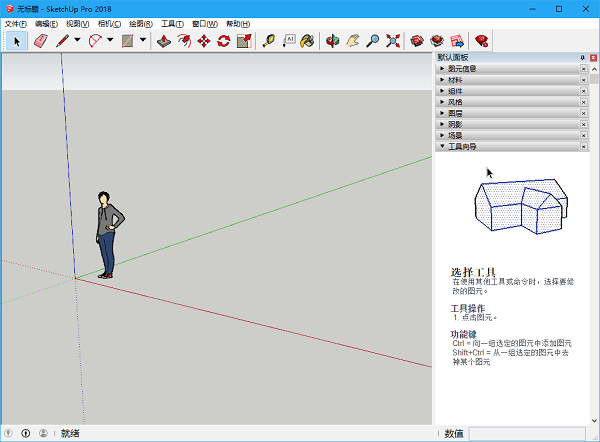The height and width of the screenshot is (442, 600).
Task: Select the Zoom magnifier tool
Action: coord(373,41)
